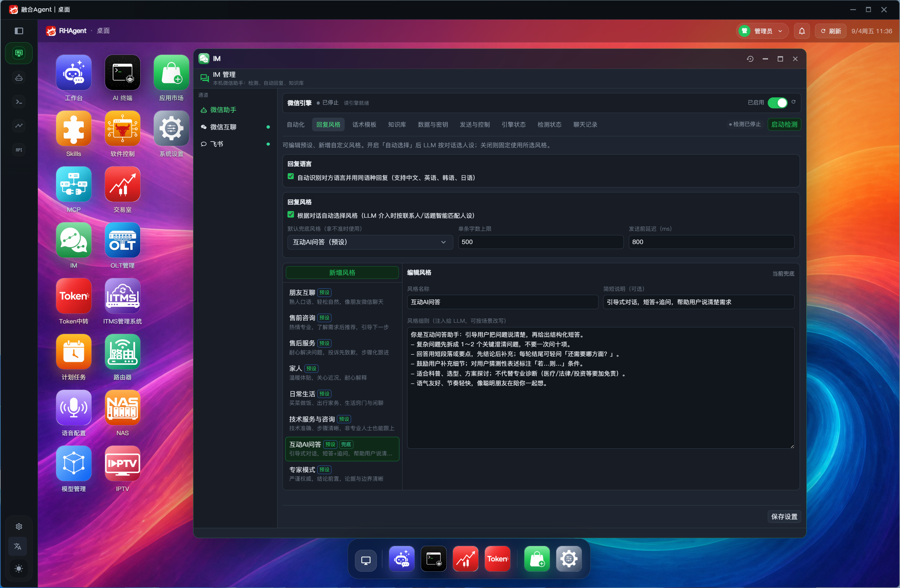Open the 应用市场 desktop icon
The image size is (900, 588).
(171, 72)
